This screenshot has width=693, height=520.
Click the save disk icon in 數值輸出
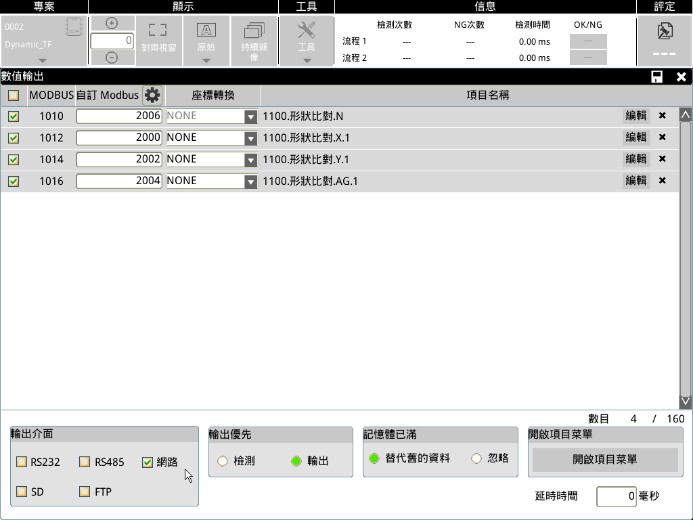[x=657, y=77]
